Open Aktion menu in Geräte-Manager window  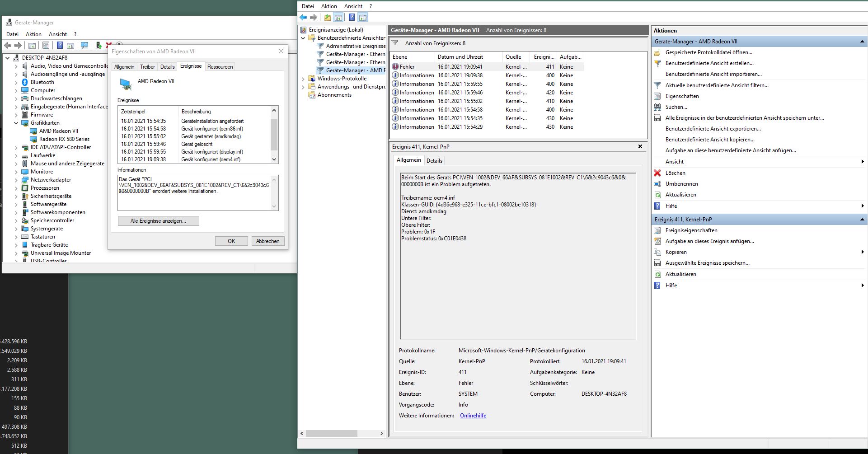[33, 34]
